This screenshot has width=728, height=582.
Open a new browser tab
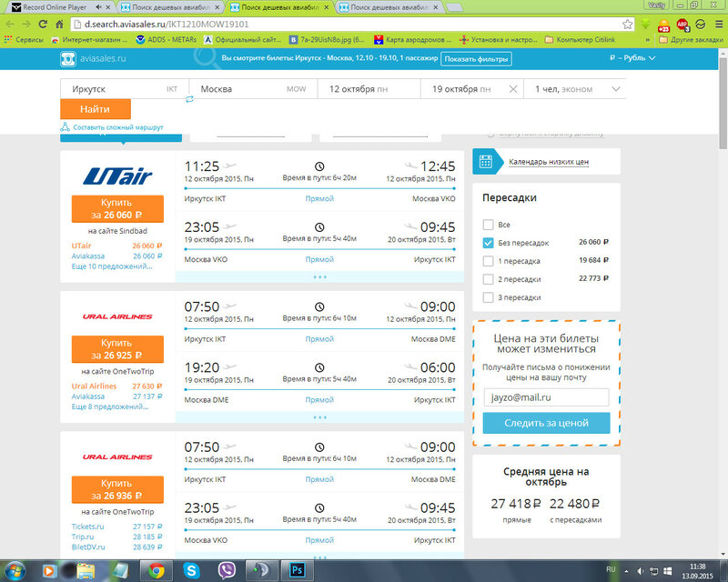coord(454,7)
